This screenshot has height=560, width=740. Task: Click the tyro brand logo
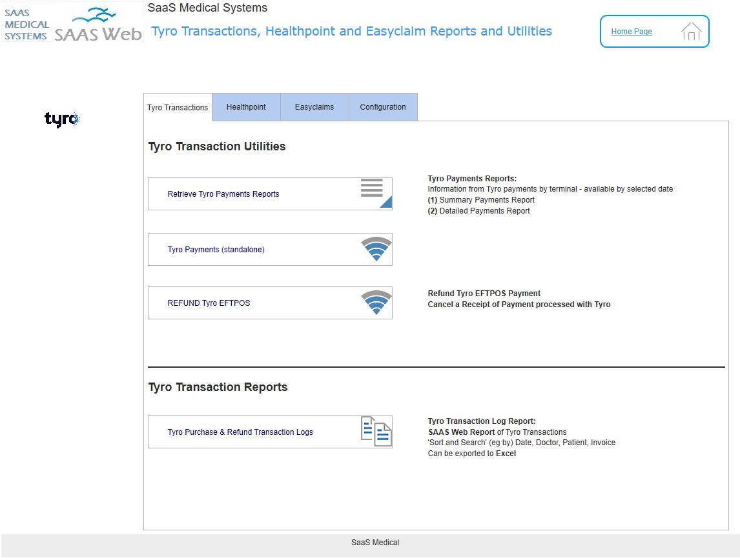click(62, 119)
